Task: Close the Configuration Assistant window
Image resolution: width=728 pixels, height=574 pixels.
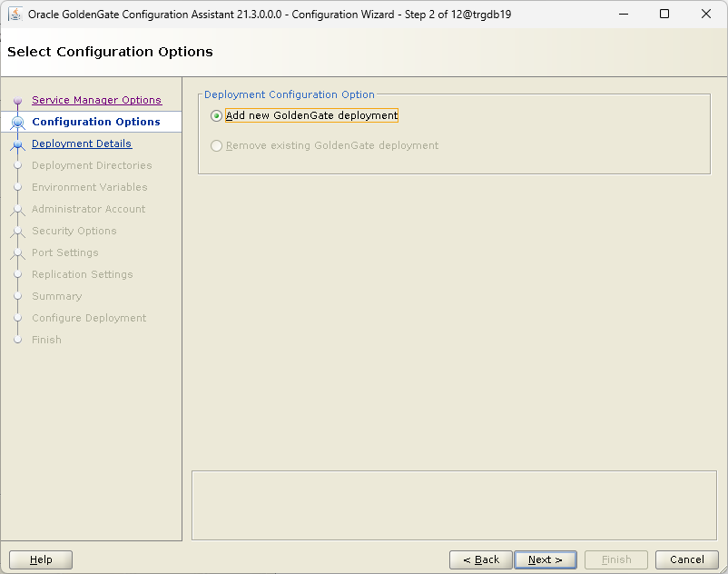Action: point(705,14)
